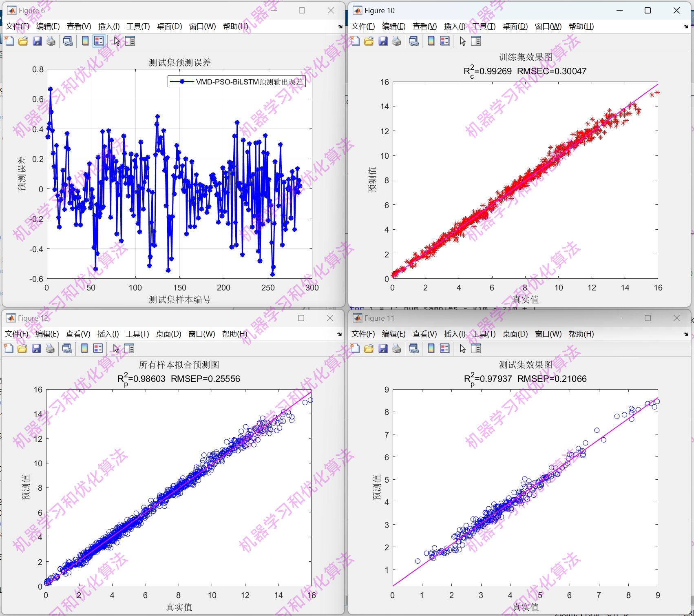The width and height of the screenshot is (694, 616).
Task: Dock Figure 10 using menu bar arrow
Action: (x=686, y=27)
